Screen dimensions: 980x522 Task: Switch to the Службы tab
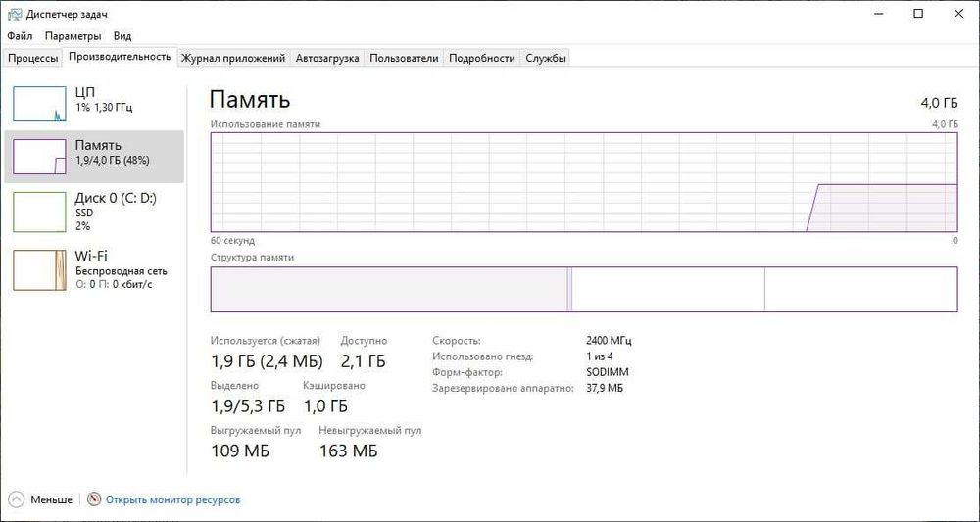[x=546, y=58]
